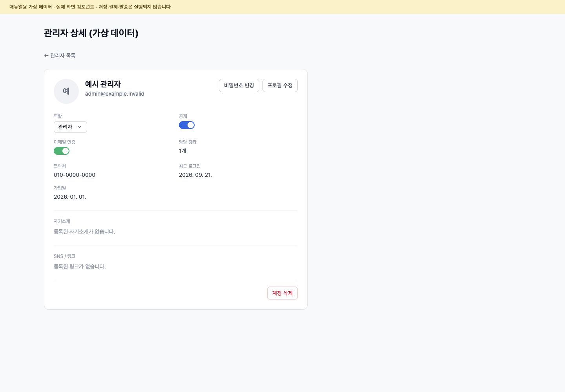Click the admin@example.invalid email text
565x392 pixels.
pos(115,94)
